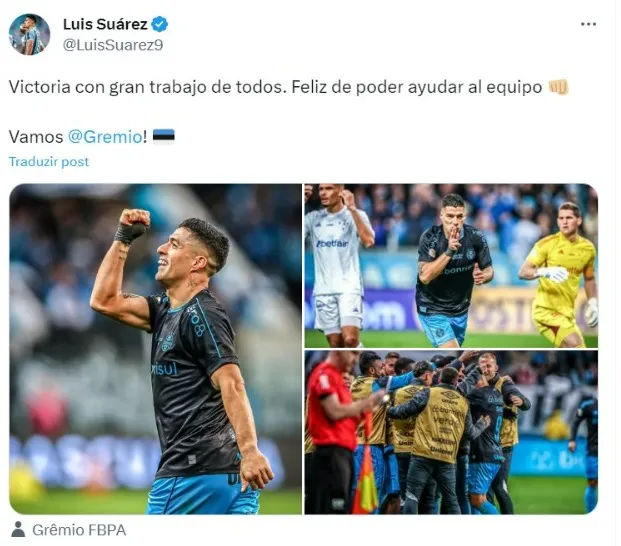Click the flag emoji after Gremio

pos(164,137)
